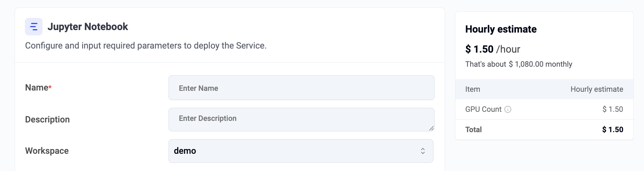Click the service configuration subtitle text
Viewport: 644px width, 171px height.
click(146, 46)
